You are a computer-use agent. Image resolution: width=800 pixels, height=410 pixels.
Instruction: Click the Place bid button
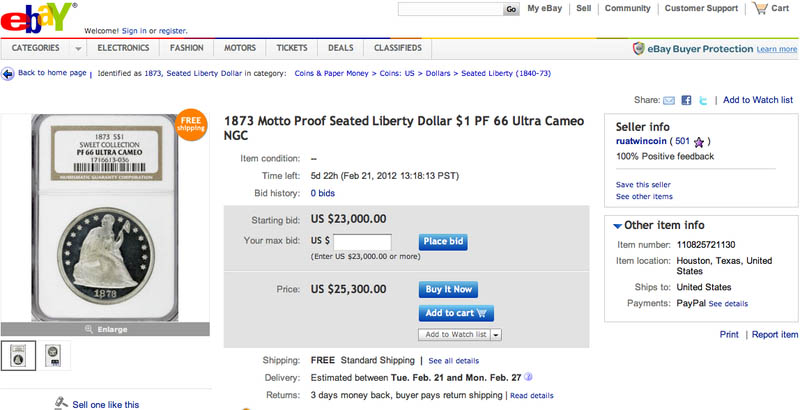[443, 242]
